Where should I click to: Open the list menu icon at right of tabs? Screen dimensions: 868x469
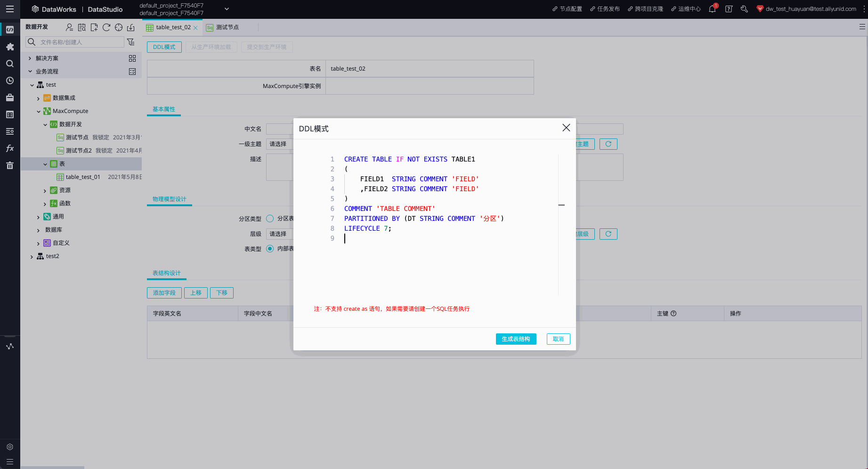[x=862, y=27]
